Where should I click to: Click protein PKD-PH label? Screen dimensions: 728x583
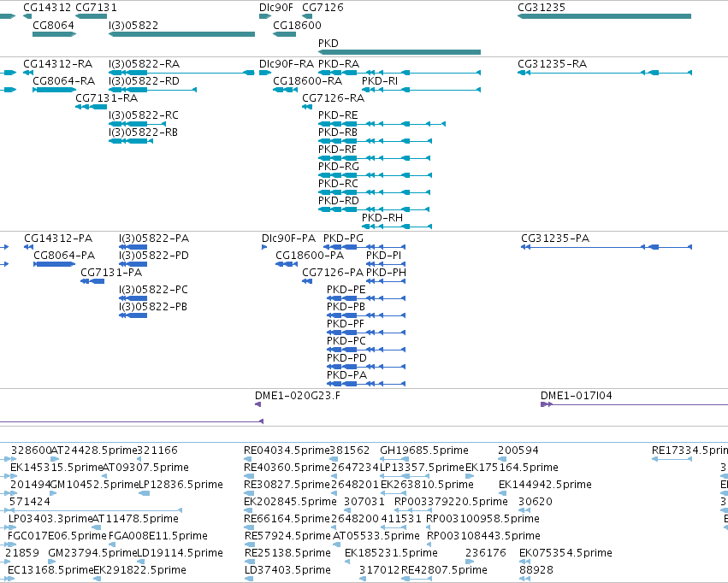pyautogui.click(x=387, y=272)
